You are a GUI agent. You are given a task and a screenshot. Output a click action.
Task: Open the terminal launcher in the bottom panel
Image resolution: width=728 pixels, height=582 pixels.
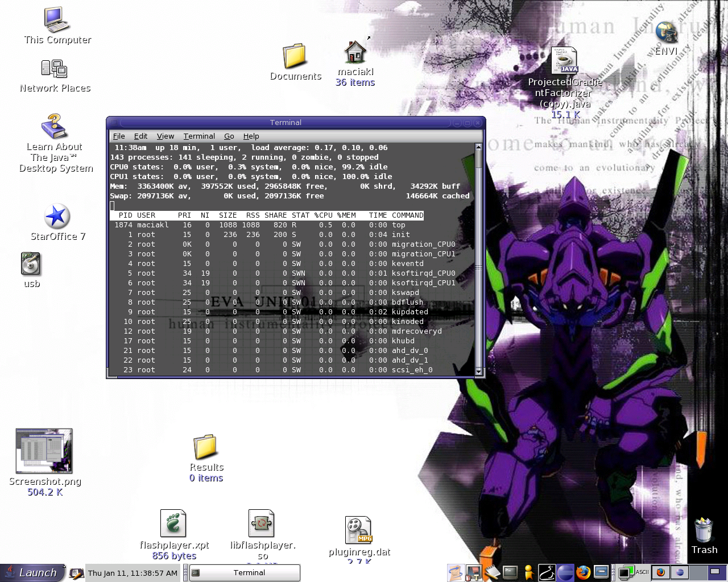[x=510, y=572]
